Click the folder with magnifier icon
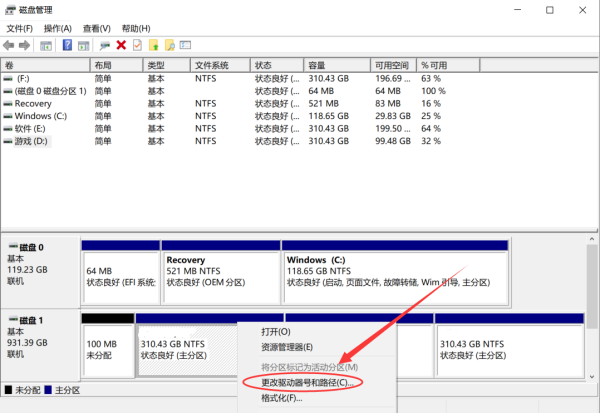Screen dimensions: 600x413 click(x=171, y=45)
